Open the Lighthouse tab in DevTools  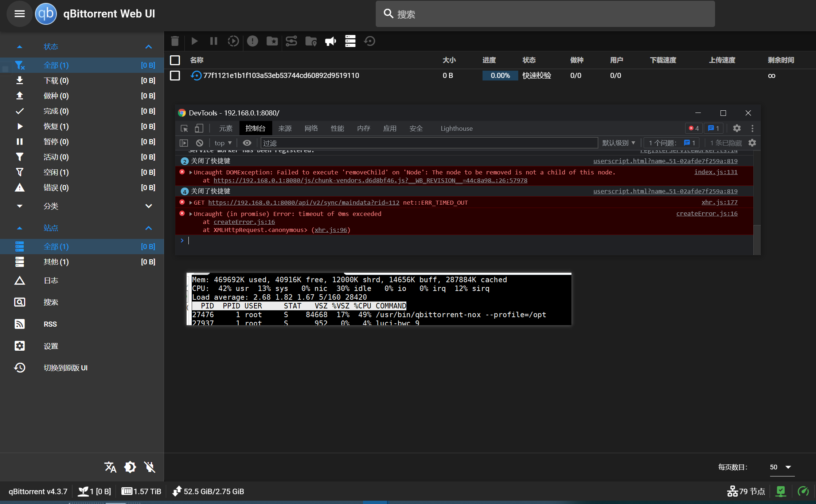click(x=456, y=128)
